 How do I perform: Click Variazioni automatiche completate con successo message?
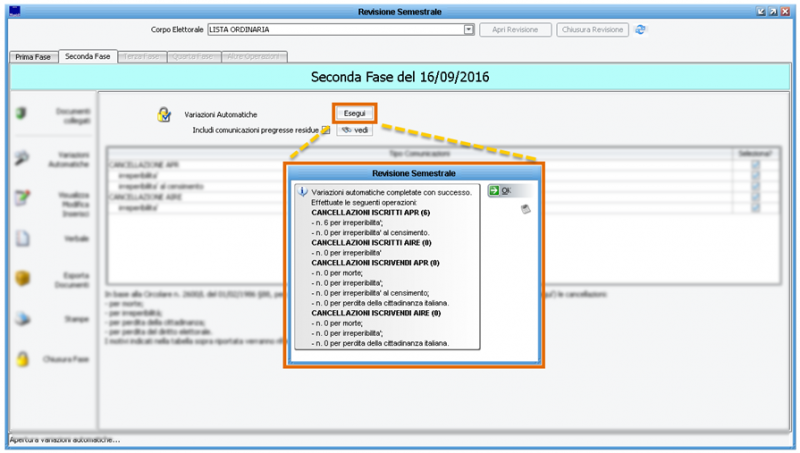pyautogui.click(x=391, y=192)
